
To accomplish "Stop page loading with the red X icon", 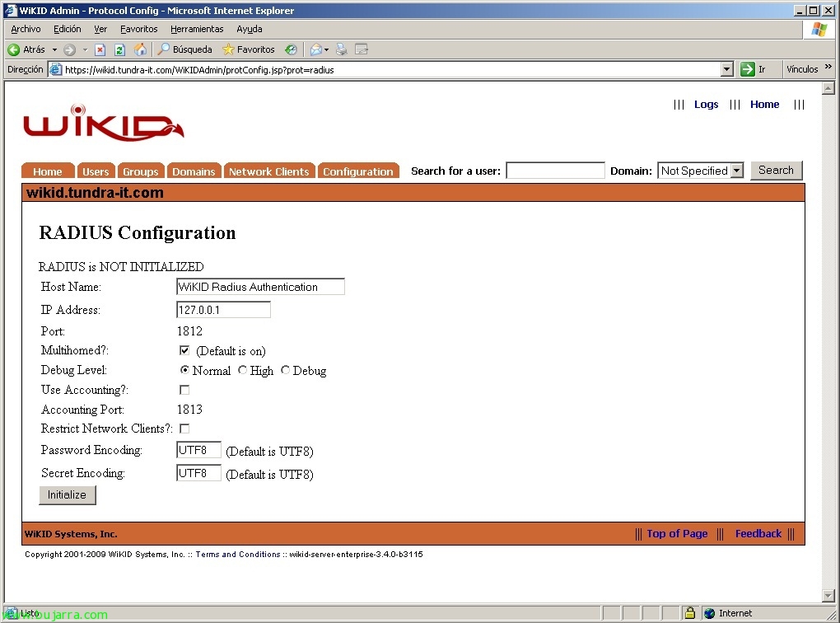I will click(x=100, y=50).
